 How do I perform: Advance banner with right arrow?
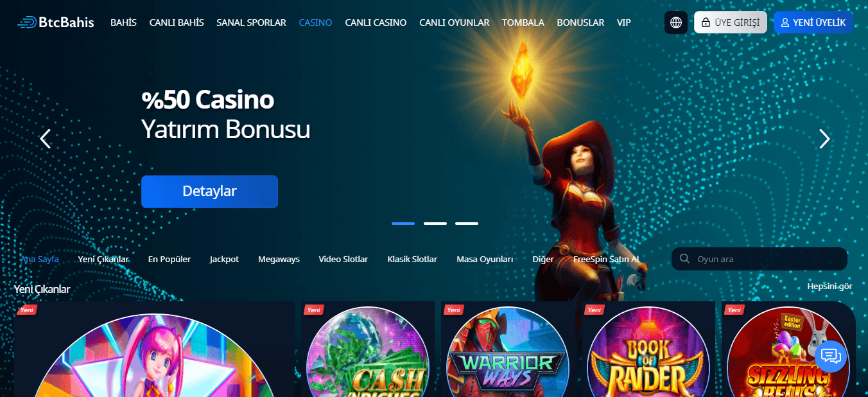click(824, 139)
